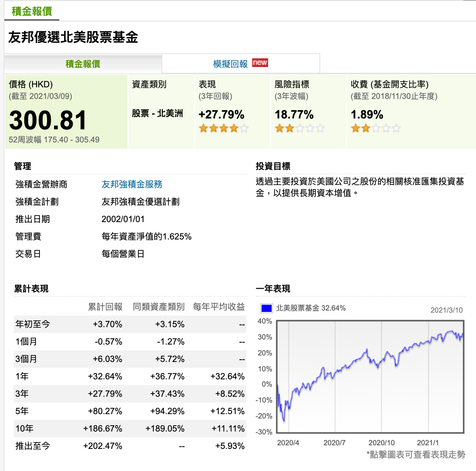Image resolution: width=476 pixels, height=471 pixels.
Task: Open the 積金報價 top tab
Action: point(32,11)
